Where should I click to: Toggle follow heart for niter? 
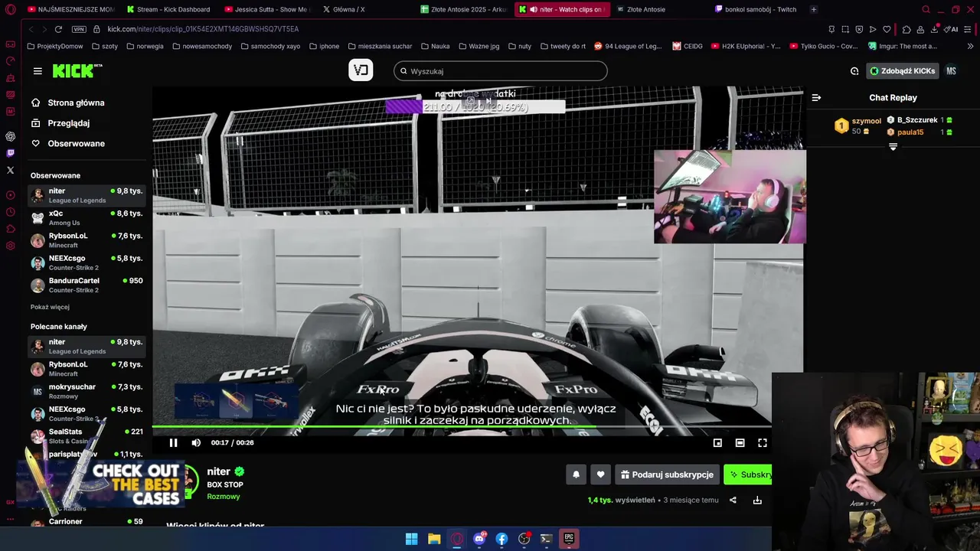pyautogui.click(x=600, y=474)
